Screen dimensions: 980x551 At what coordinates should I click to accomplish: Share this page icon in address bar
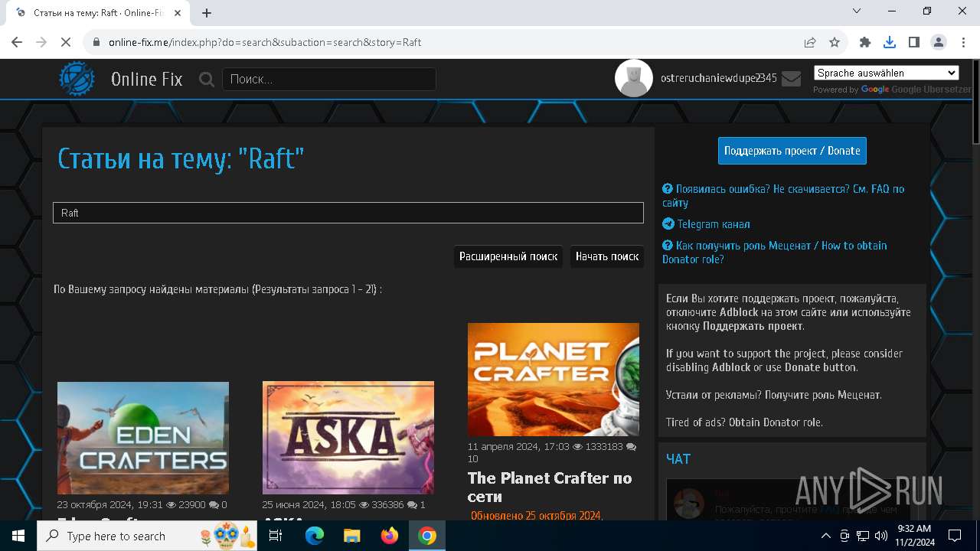pyautogui.click(x=810, y=42)
